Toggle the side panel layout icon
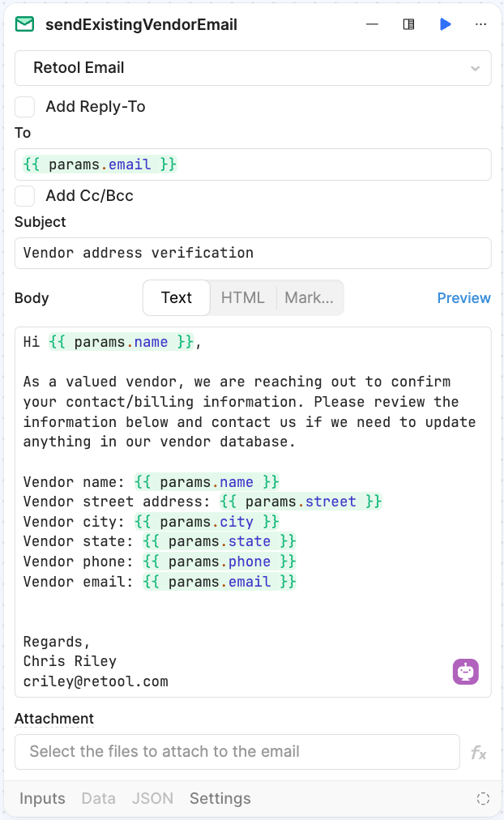 click(x=409, y=24)
